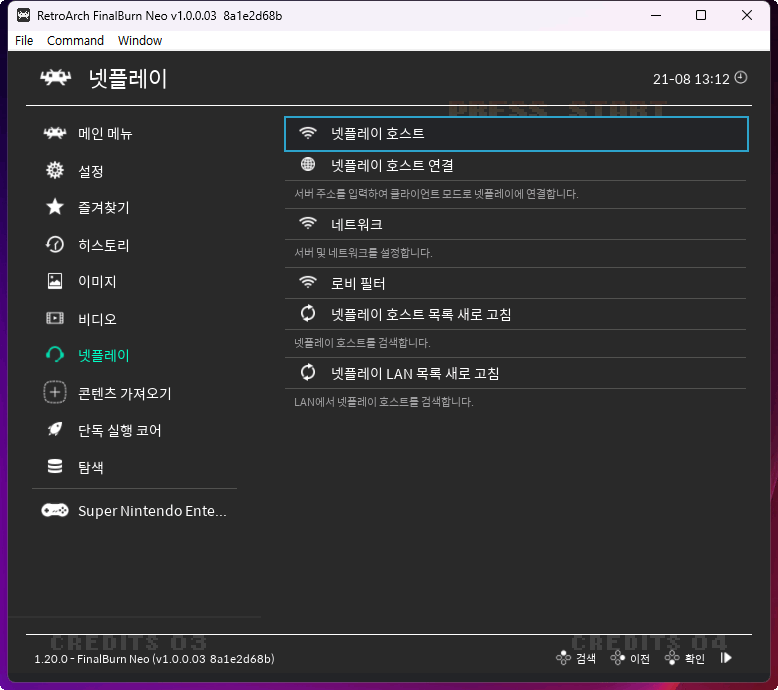Go to 메인 메뉴 in the sidebar
This screenshot has height=690, width=778.
[x=105, y=133]
